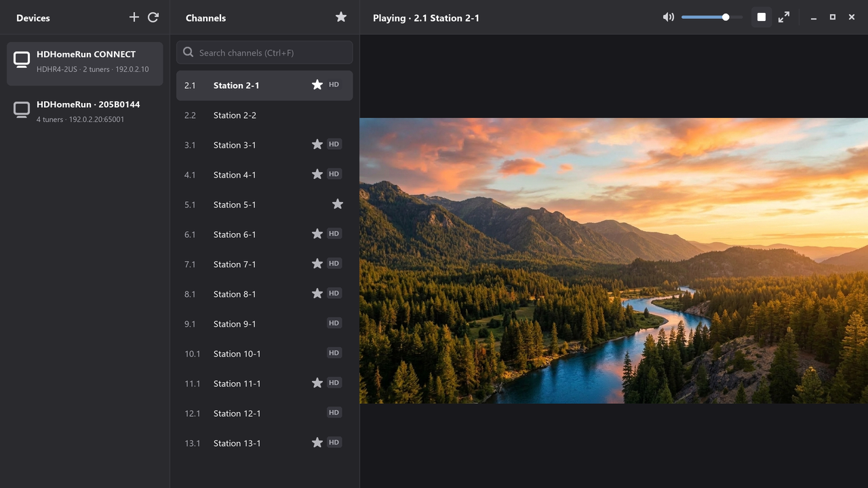The image size is (868, 488).
Task: Stop playback with the stop button
Action: click(762, 17)
